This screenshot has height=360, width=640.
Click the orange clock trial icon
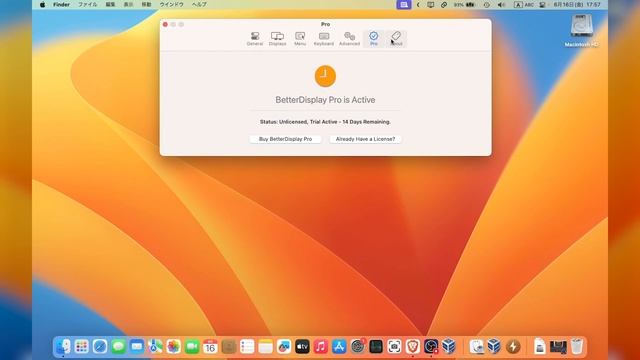click(325, 76)
